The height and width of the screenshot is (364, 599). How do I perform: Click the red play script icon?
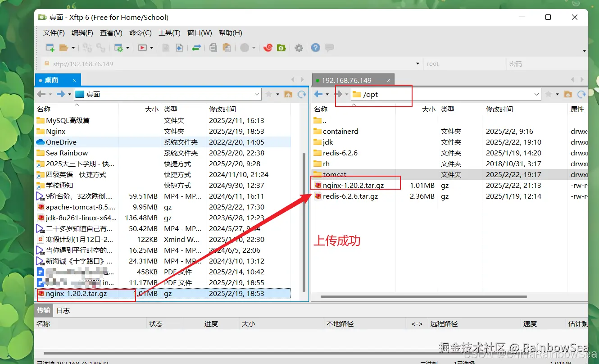click(x=142, y=48)
